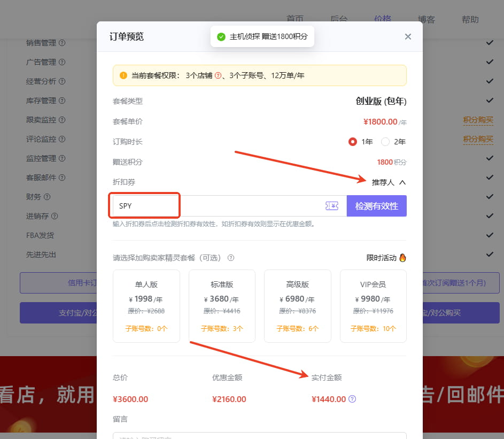Open the help tooltip next to 实付金额
The height and width of the screenshot is (439, 504).
pyautogui.click(x=351, y=398)
